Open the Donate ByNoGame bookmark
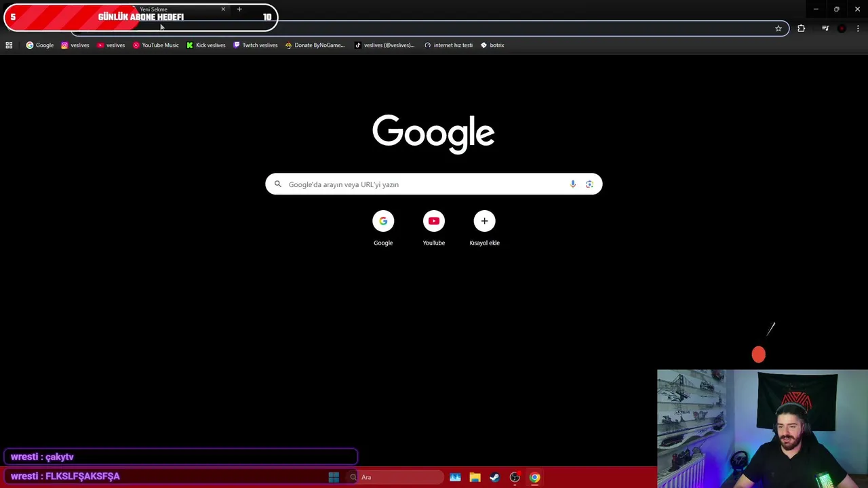This screenshot has width=868, height=488. tap(315, 45)
